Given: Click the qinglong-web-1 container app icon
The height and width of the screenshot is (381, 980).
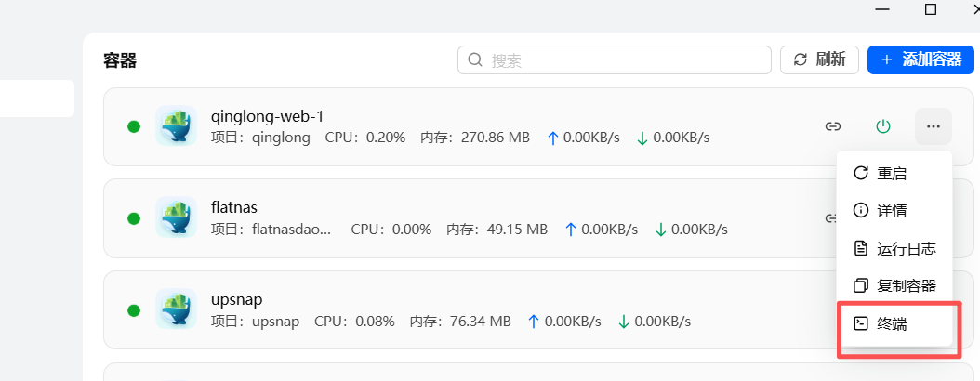Looking at the screenshot, I should [176, 126].
